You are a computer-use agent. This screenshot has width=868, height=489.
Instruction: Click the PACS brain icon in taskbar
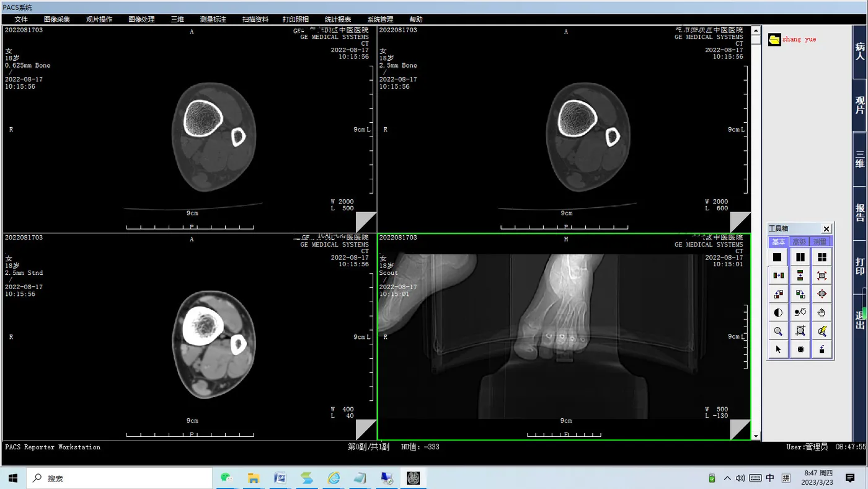click(x=414, y=478)
